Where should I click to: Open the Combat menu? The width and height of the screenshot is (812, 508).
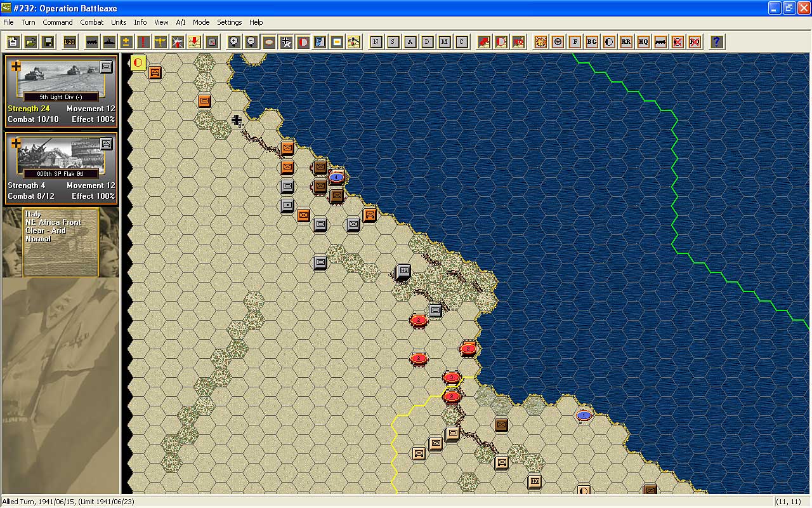point(92,22)
